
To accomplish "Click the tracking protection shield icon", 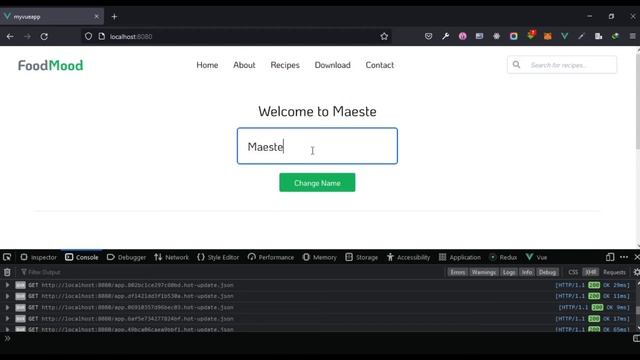I will 88,36.
